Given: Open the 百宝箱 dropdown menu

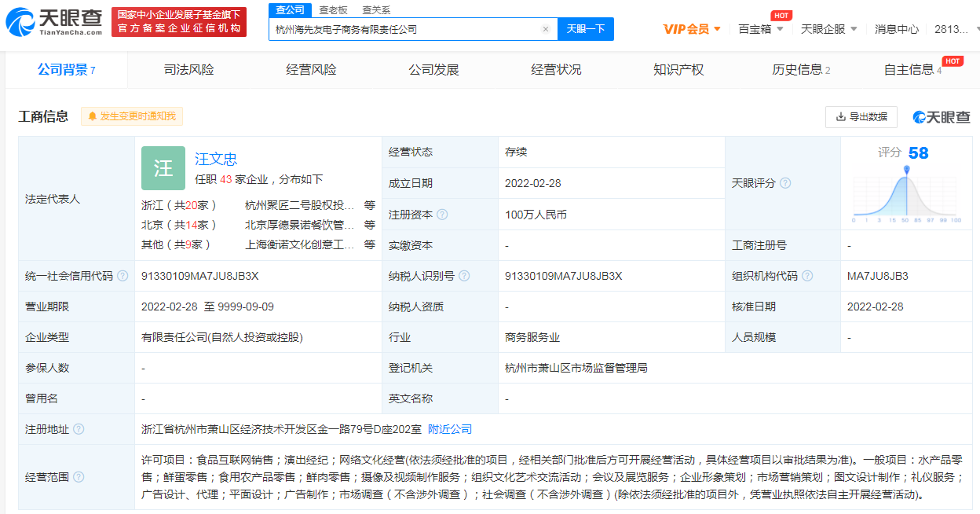Looking at the screenshot, I should tap(761, 29).
